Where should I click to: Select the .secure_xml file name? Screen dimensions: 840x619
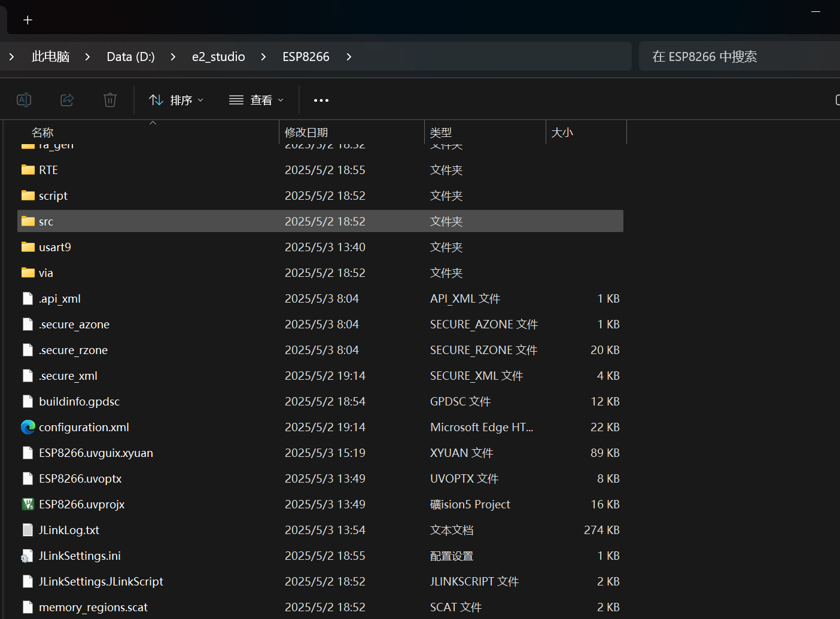pyautogui.click(x=68, y=376)
